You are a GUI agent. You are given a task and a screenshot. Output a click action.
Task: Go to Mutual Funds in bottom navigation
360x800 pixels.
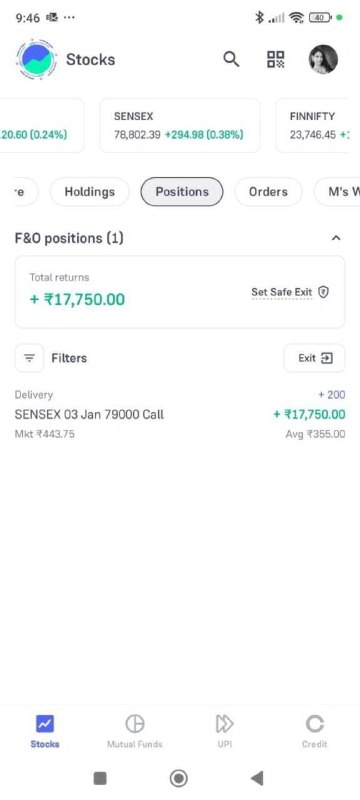(x=135, y=732)
